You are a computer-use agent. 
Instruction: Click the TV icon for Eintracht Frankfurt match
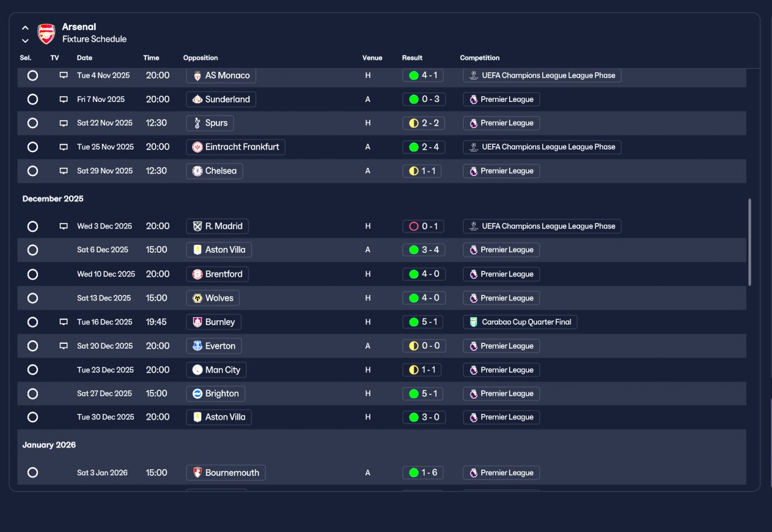[63, 147]
